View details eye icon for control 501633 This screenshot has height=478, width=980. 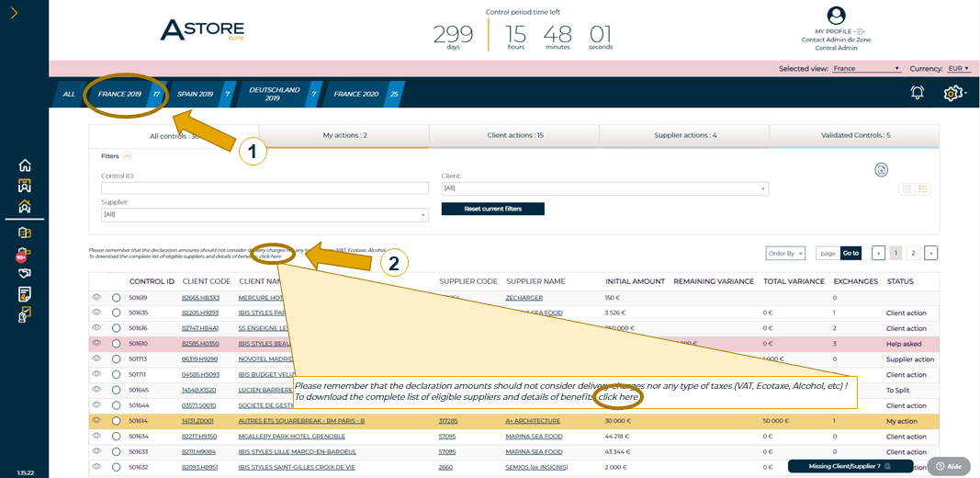pos(96,451)
